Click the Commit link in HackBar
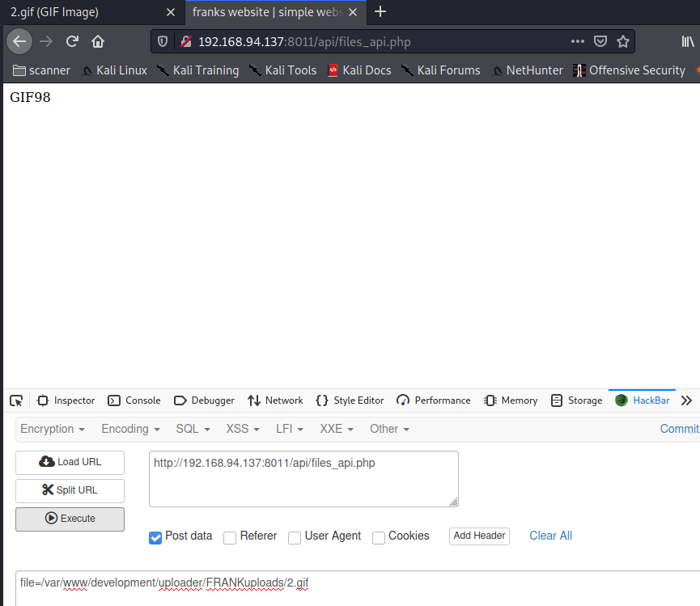The width and height of the screenshot is (700, 606). click(680, 429)
